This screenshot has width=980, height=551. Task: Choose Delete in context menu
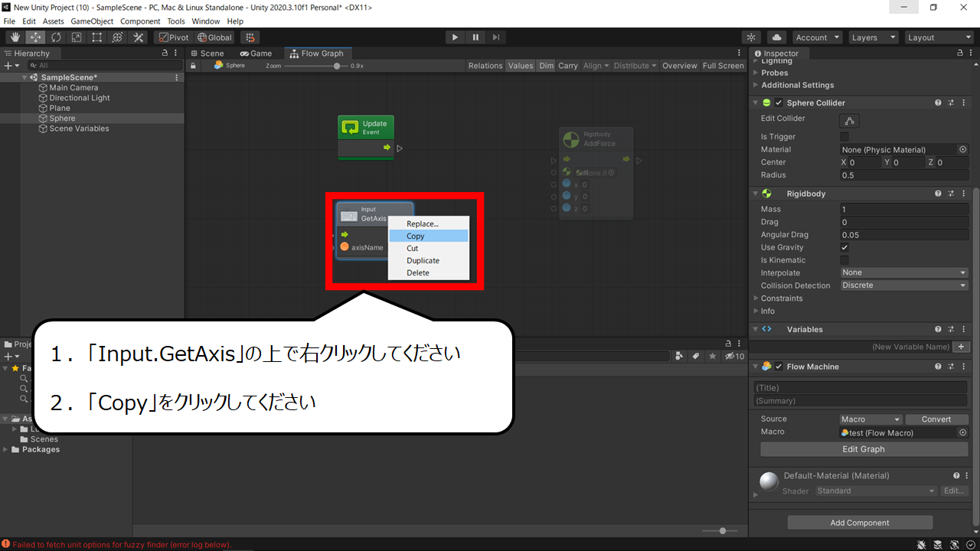(428, 272)
